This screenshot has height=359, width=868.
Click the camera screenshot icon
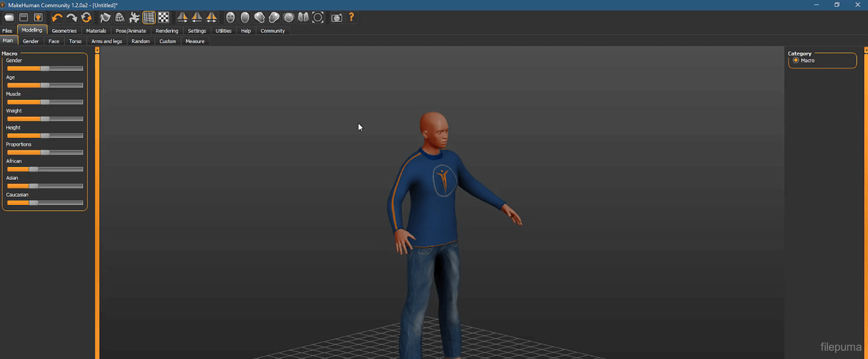(337, 18)
